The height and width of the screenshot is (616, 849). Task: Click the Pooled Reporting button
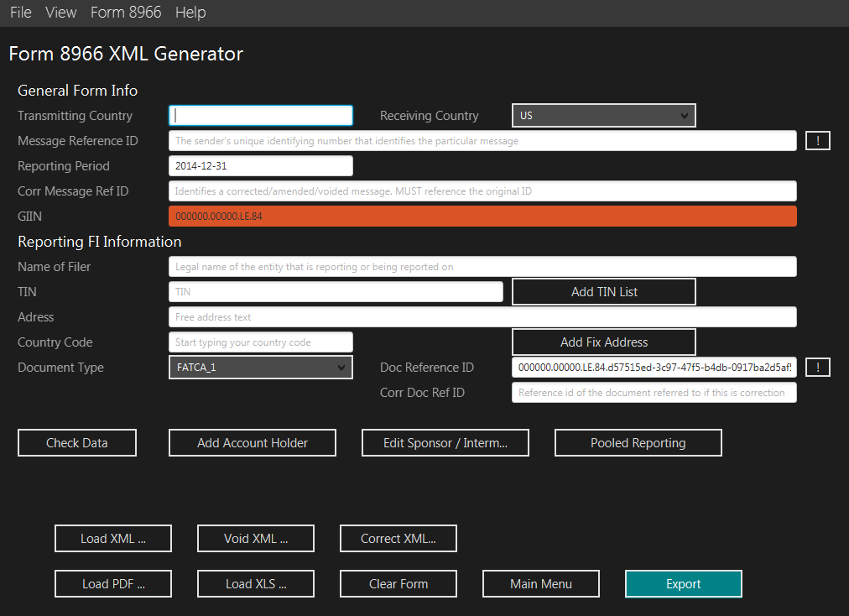[638, 442]
